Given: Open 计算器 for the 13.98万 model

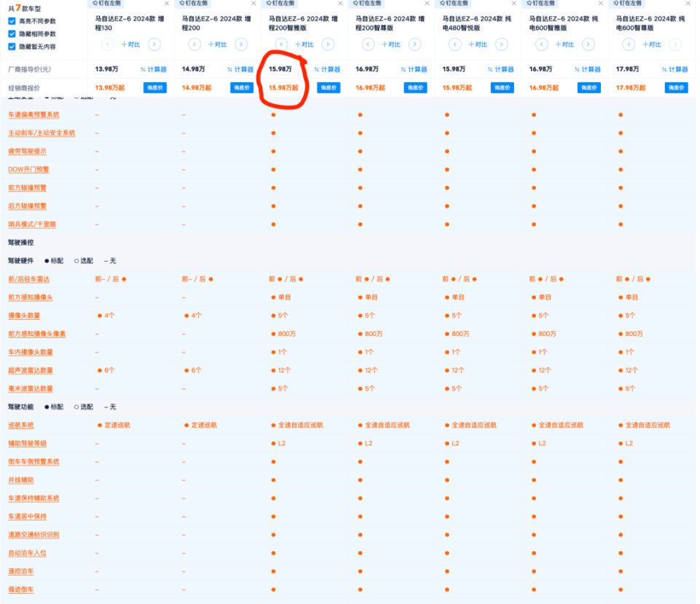Looking at the screenshot, I should tap(154, 69).
